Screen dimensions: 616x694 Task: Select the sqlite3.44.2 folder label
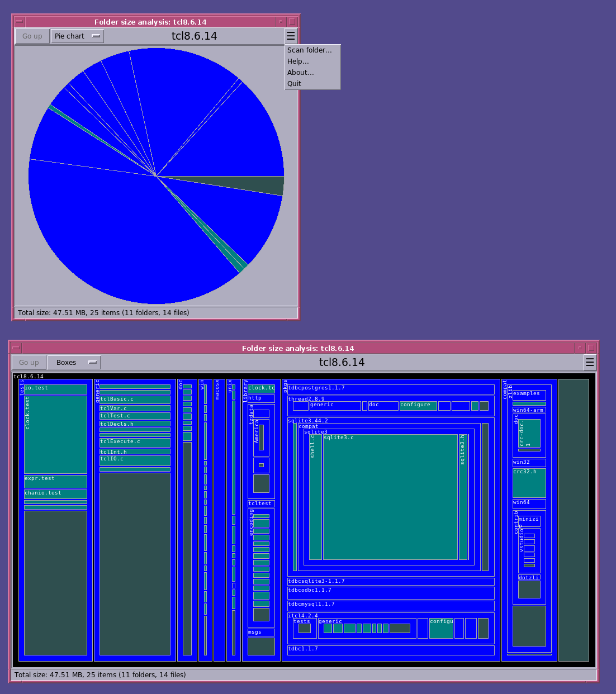tap(308, 421)
